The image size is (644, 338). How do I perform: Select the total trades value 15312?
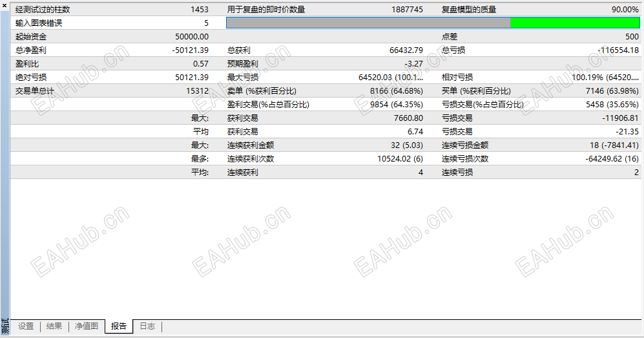click(198, 90)
